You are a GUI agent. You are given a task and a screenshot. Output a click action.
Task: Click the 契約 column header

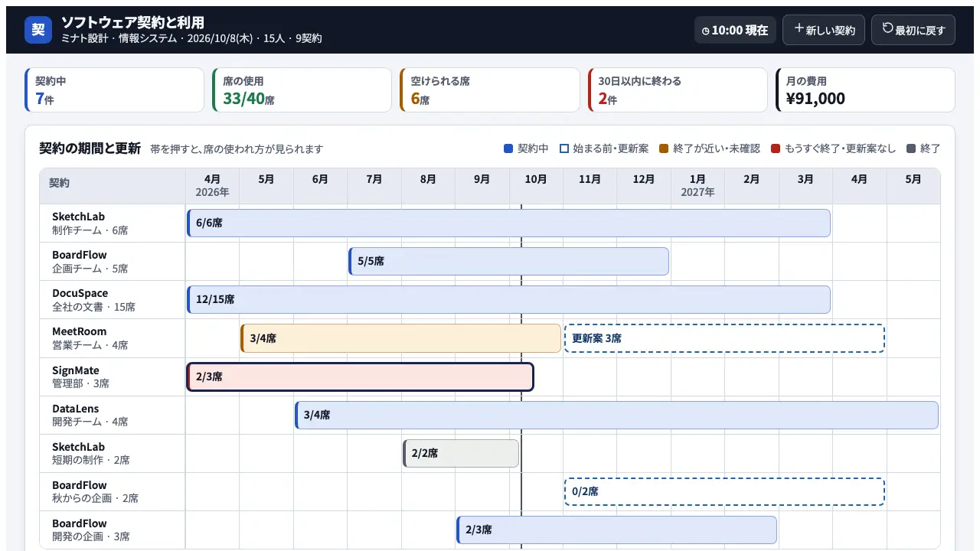pyautogui.click(x=113, y=186)
